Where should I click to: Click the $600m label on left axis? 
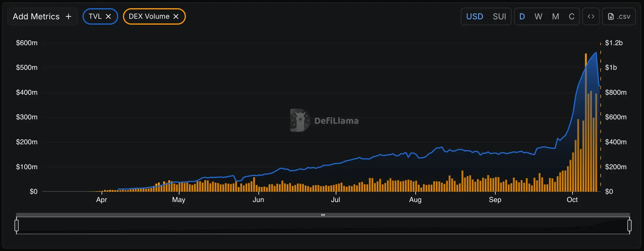tap(27, 43)
